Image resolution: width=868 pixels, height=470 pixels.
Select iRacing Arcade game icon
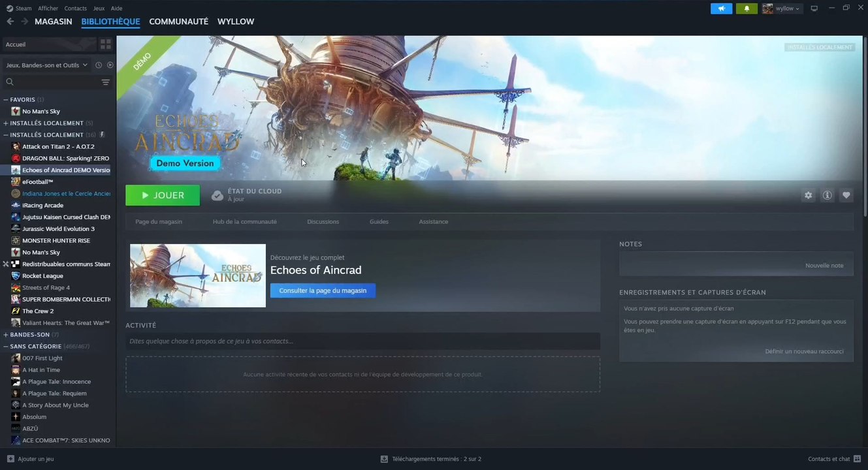pyautogui.click(x=16, y=206)
